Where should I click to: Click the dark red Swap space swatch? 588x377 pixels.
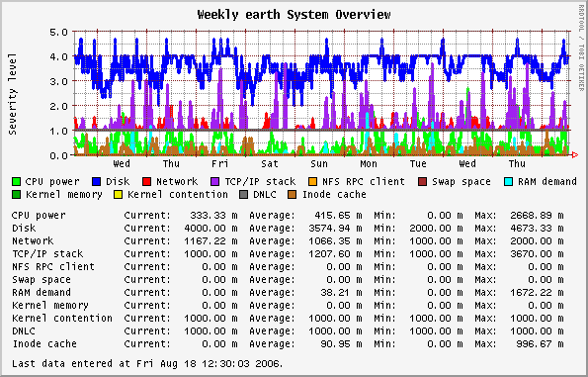tap(423, 182)
